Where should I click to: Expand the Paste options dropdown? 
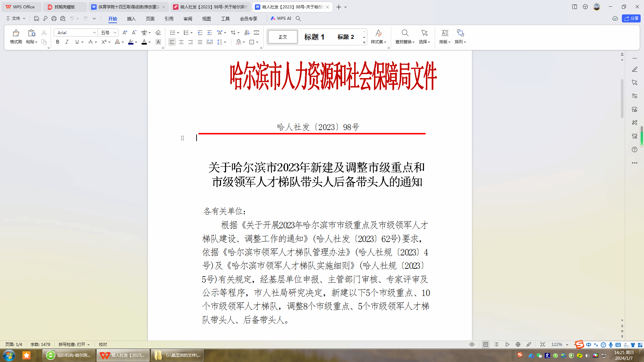pyautogui.click(x=32, y=42)
